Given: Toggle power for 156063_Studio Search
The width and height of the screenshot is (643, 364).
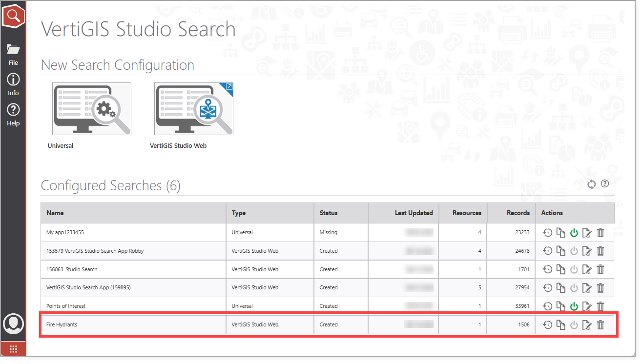Looking at the screenshot, I should click(574, 269).
